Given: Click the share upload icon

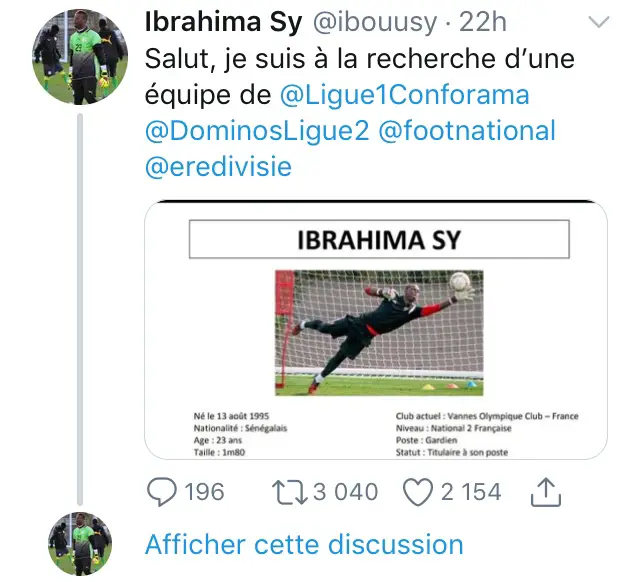Looking at the screenshot, I should (x=546, y=492).
